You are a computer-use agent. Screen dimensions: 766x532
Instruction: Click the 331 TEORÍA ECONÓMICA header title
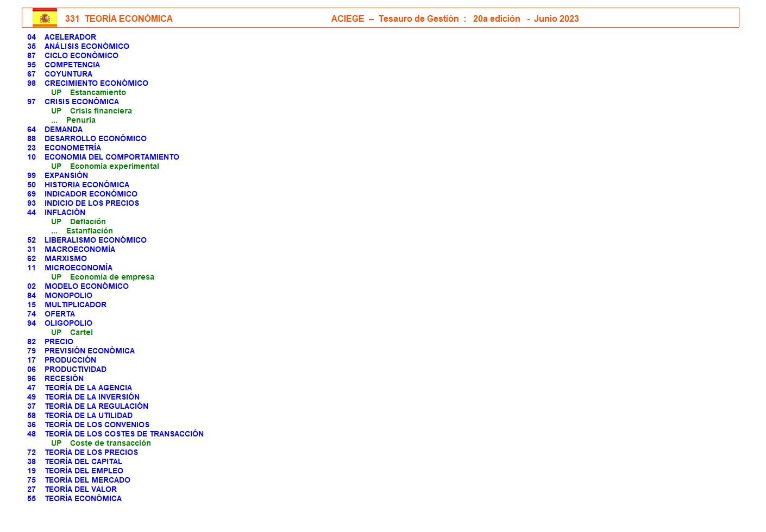click(x=118, y=18)
